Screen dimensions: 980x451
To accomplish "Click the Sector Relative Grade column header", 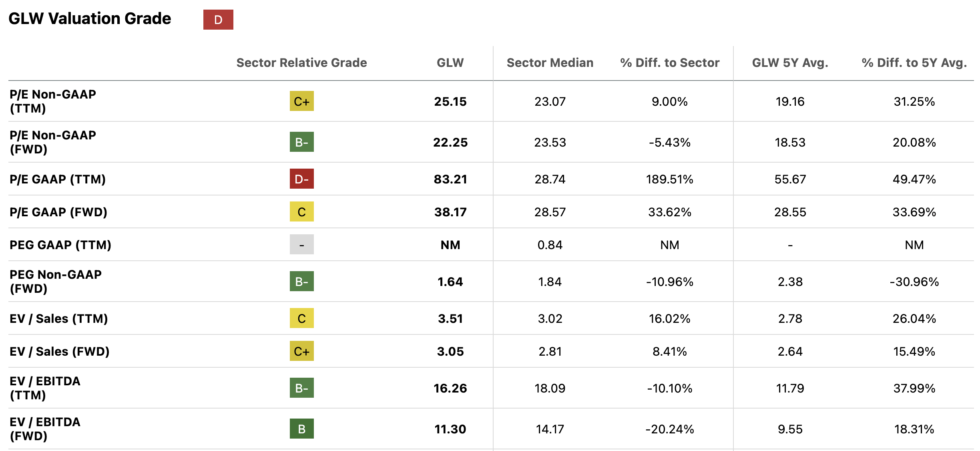I will click(x=301, y=63).
